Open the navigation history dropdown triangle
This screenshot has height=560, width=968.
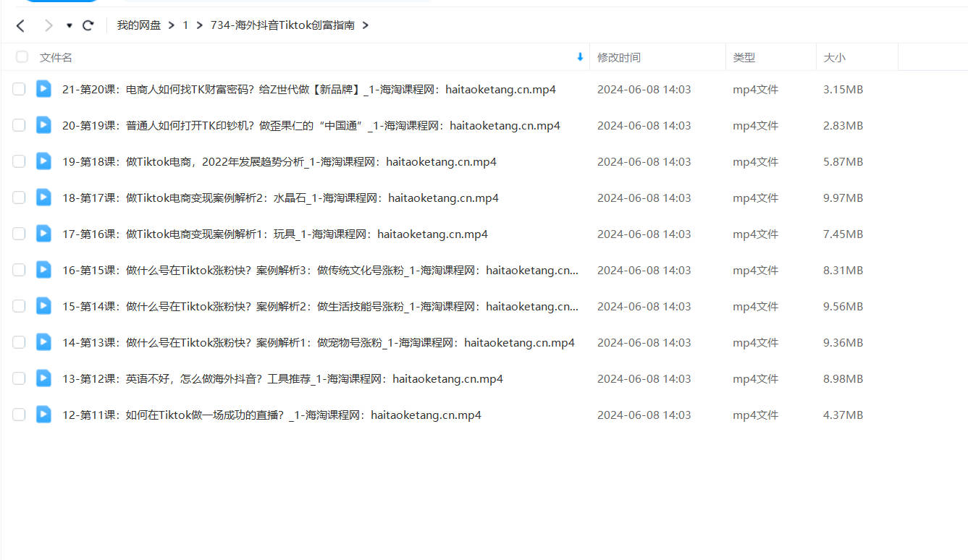pyautogui.click(x=69, y=25)
